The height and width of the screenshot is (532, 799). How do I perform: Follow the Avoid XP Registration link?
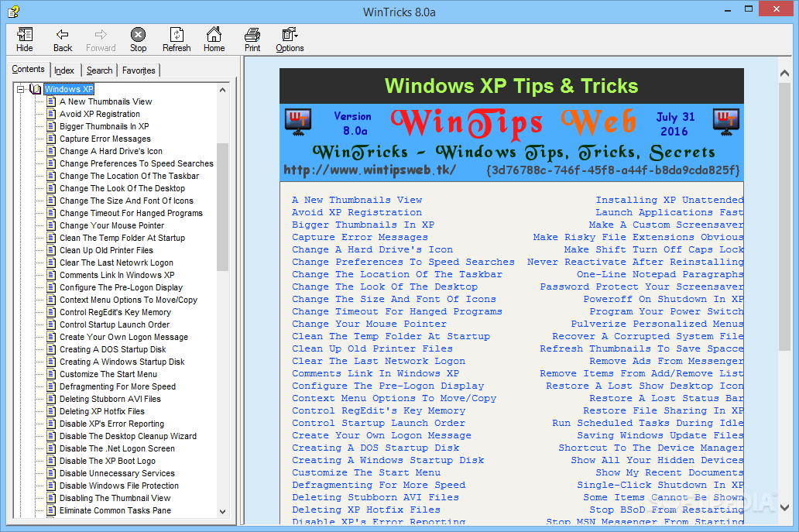click(357, 212)
